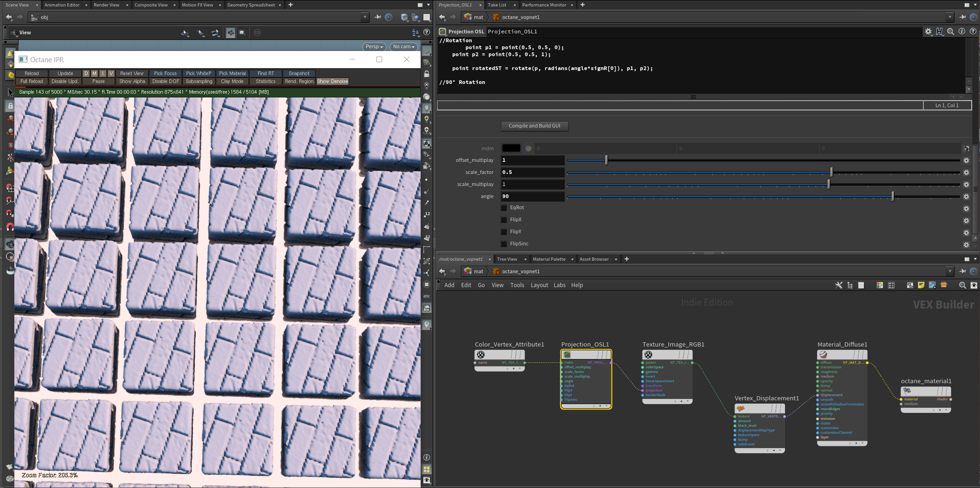Adjust the angle slider handle

point(893,197)
